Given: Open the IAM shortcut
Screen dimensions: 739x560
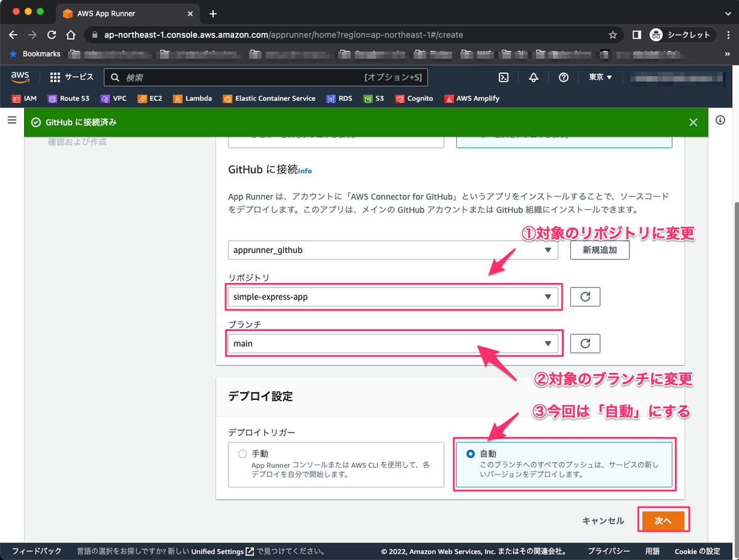Looking at the screenshot, I should [24, 98].
